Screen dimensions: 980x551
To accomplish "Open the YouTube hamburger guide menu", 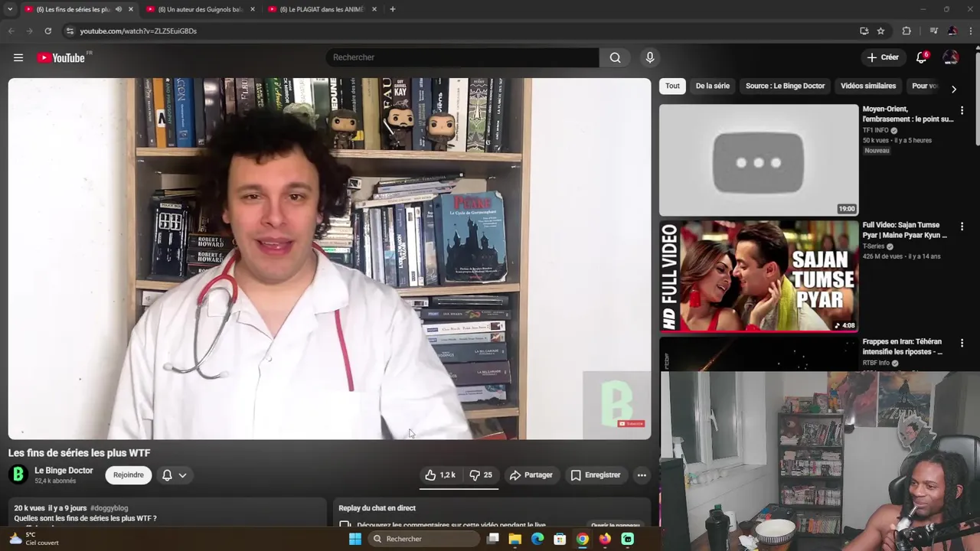I will tap(18, 57).
